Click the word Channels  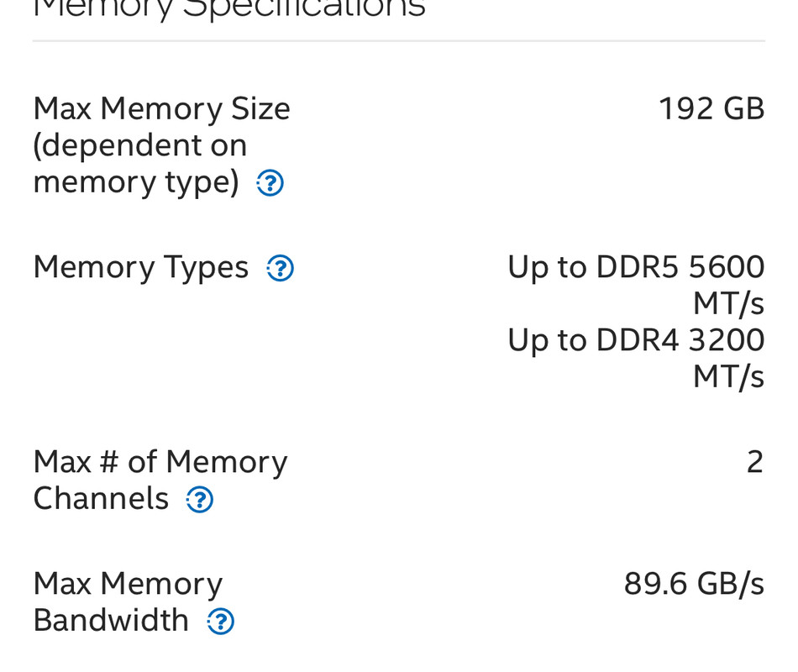(x=101, y=499)
